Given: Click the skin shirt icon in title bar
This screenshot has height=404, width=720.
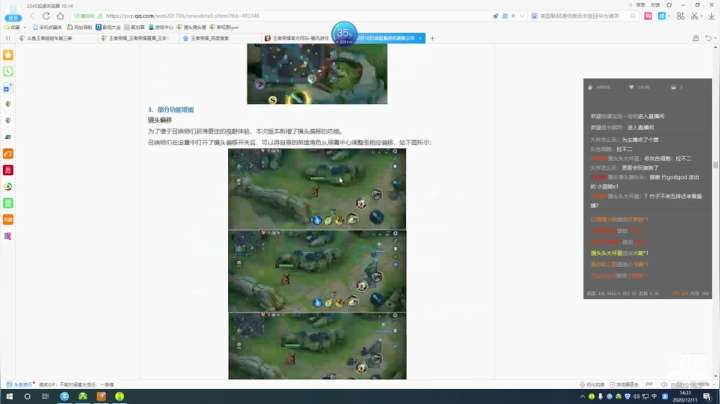Looking at the screenshot, I should (669, 5).
